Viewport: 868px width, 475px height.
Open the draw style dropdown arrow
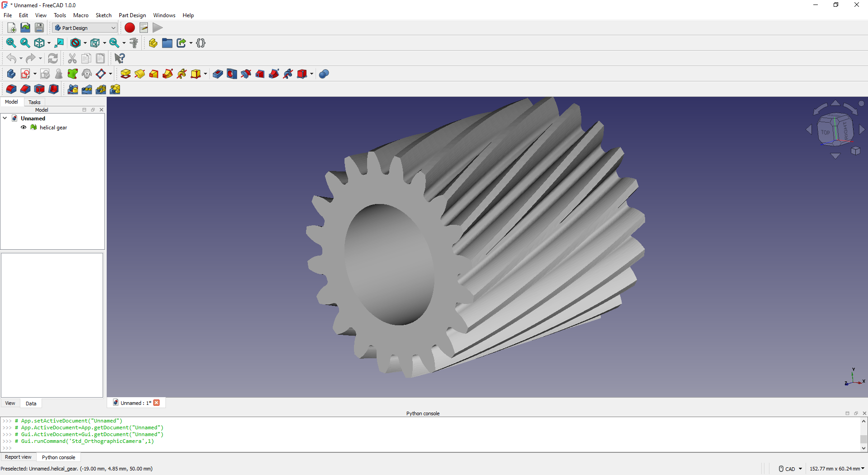[85, 43]
